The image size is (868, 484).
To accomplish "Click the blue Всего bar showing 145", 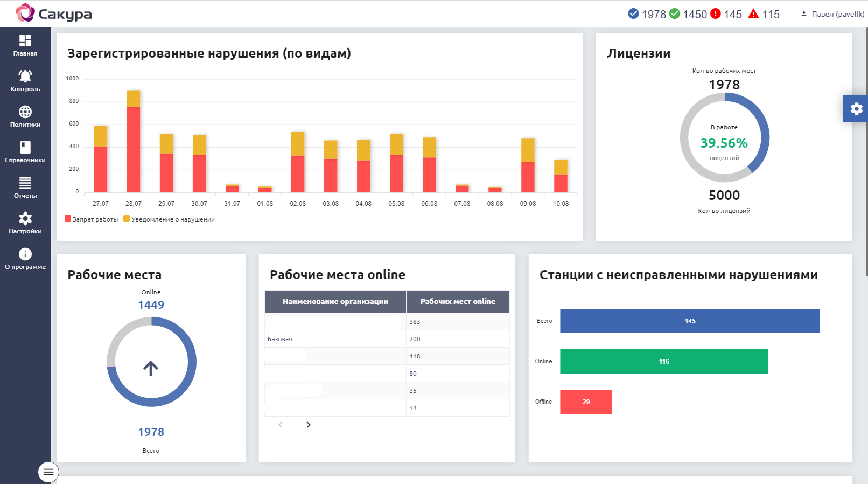I will [690, 321].
